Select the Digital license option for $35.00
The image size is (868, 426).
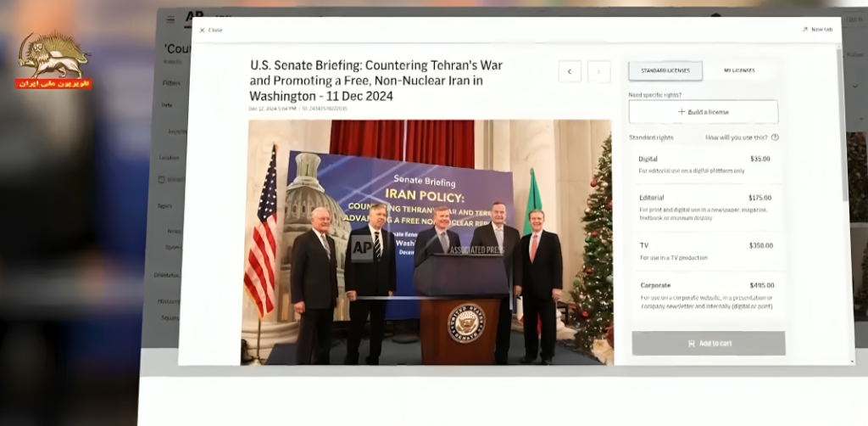[x=705, y=164]
